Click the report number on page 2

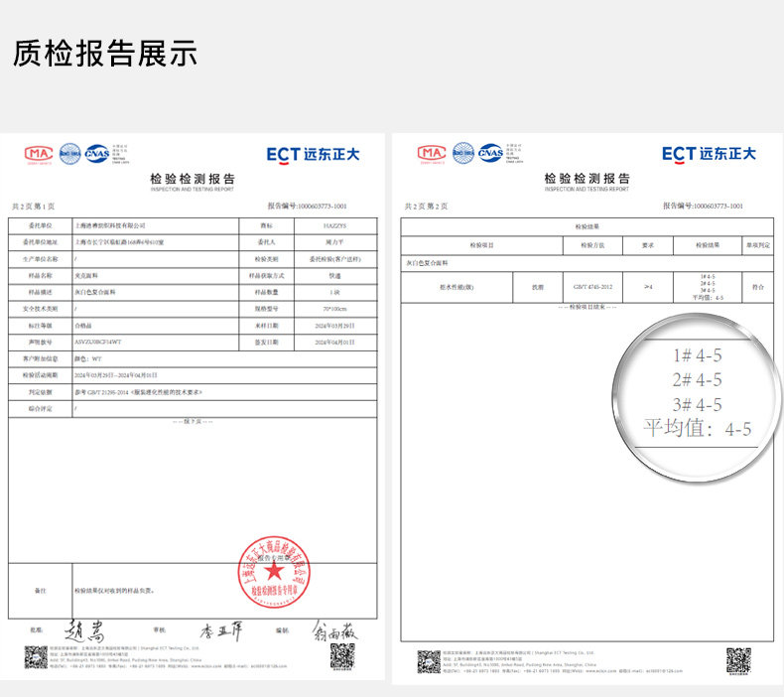[703, 206]
